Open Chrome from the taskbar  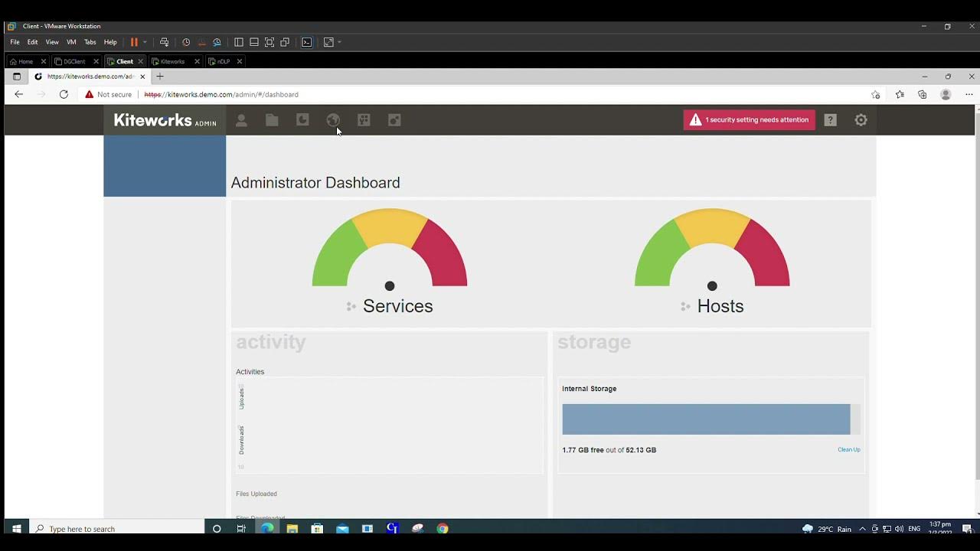coord(443,529)
